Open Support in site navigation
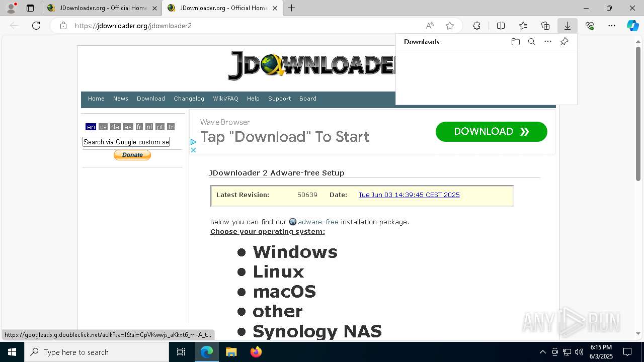This screenshot has height=362, width=644. click(x=280, y=99)
